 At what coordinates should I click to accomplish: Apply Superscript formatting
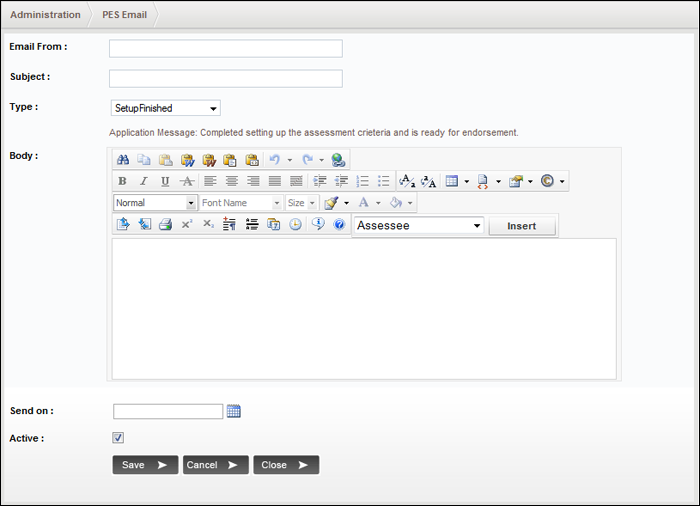point(187,224)
